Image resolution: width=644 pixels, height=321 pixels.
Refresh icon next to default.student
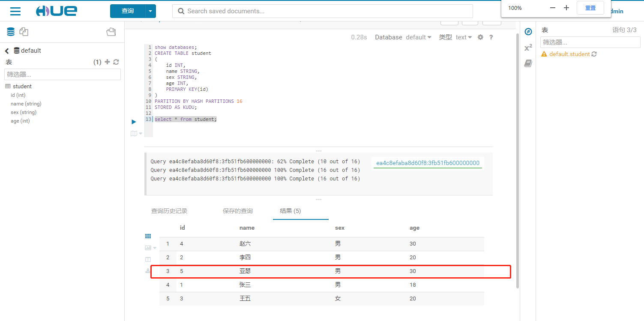tap(594, 54)
